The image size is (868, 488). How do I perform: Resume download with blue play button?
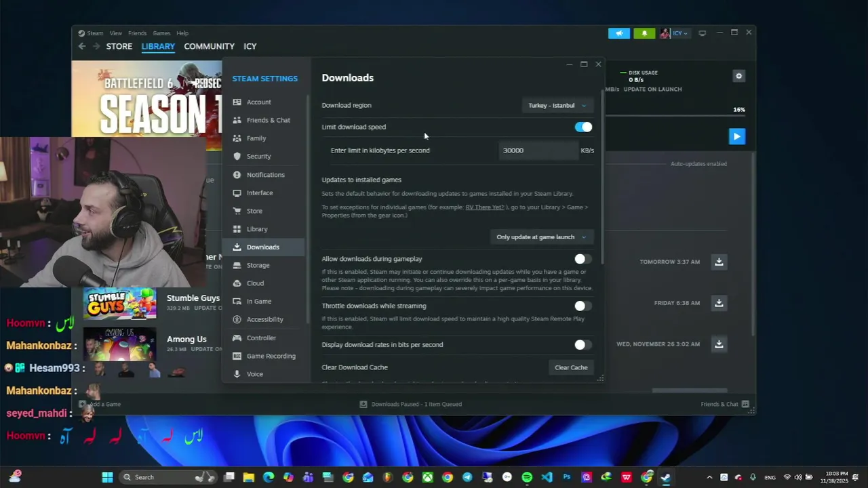click(x=736, y=136)
